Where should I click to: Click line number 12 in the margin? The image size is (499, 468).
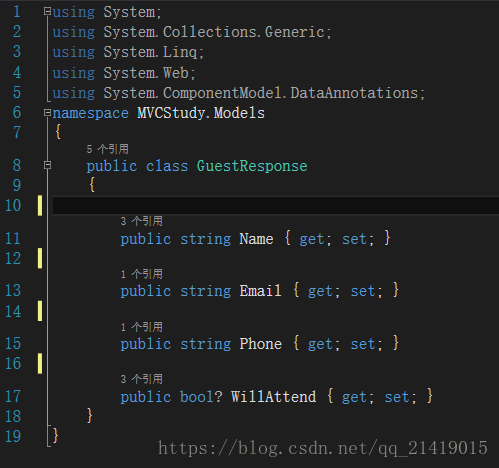coord(13,258)
